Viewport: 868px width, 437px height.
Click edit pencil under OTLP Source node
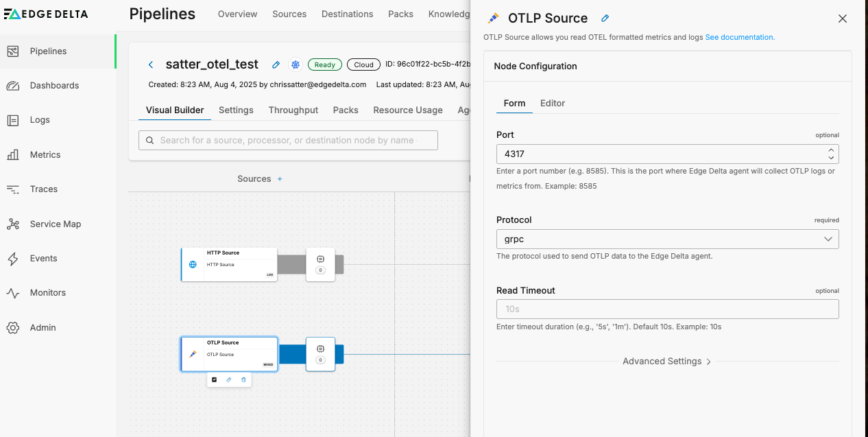coord(229,379)
